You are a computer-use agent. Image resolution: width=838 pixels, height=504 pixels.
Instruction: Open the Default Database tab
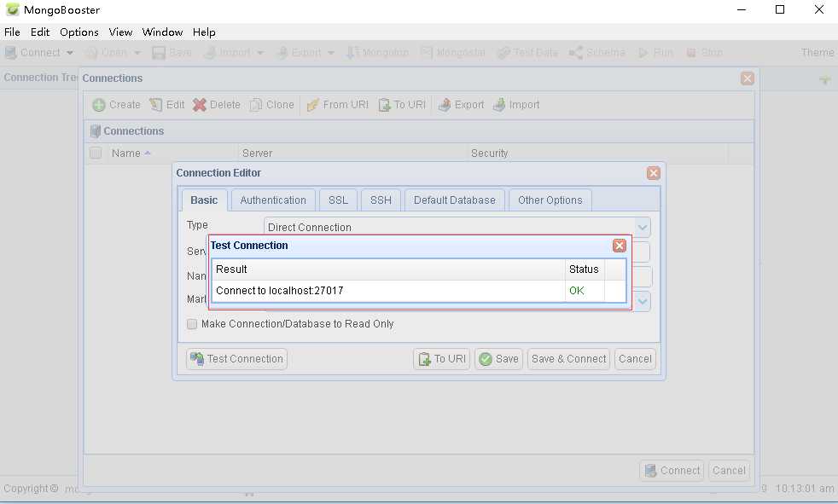454,200
